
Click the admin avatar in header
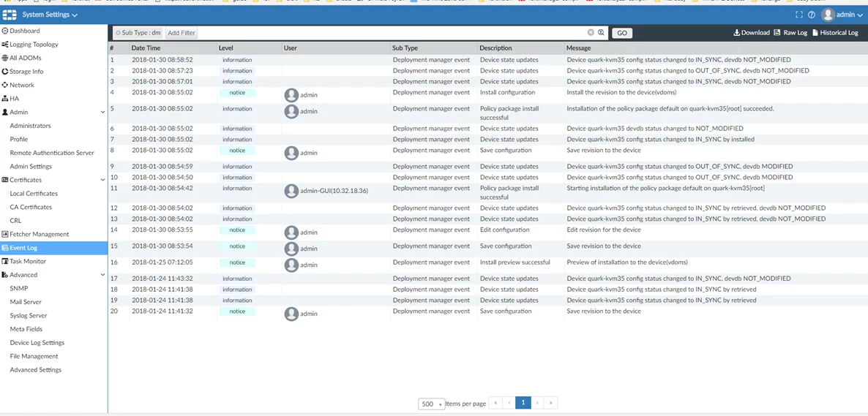tap(828, 15)
